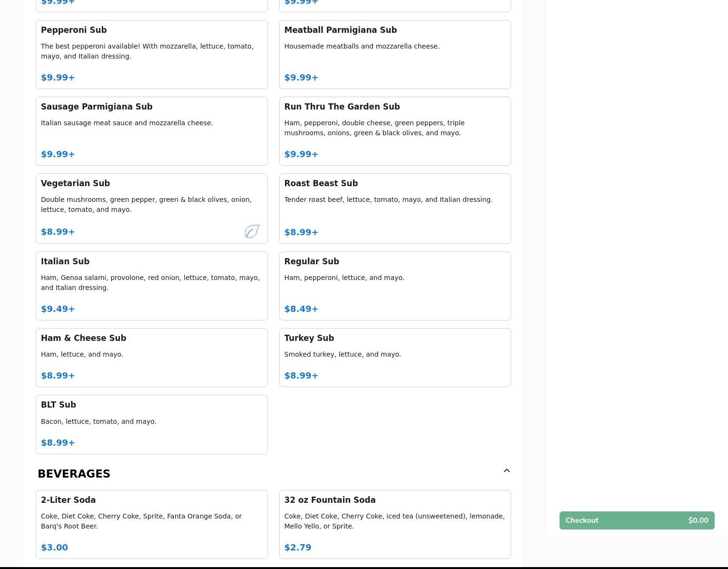Click 'Smoked turkey, lettuce, and mayo.' description
728x569 pixels.
pos(343,354)
